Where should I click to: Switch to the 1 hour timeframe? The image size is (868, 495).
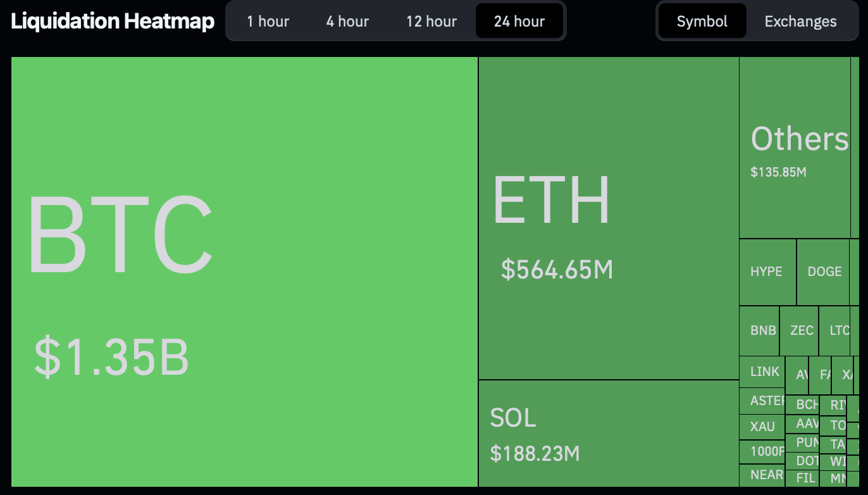268,22
